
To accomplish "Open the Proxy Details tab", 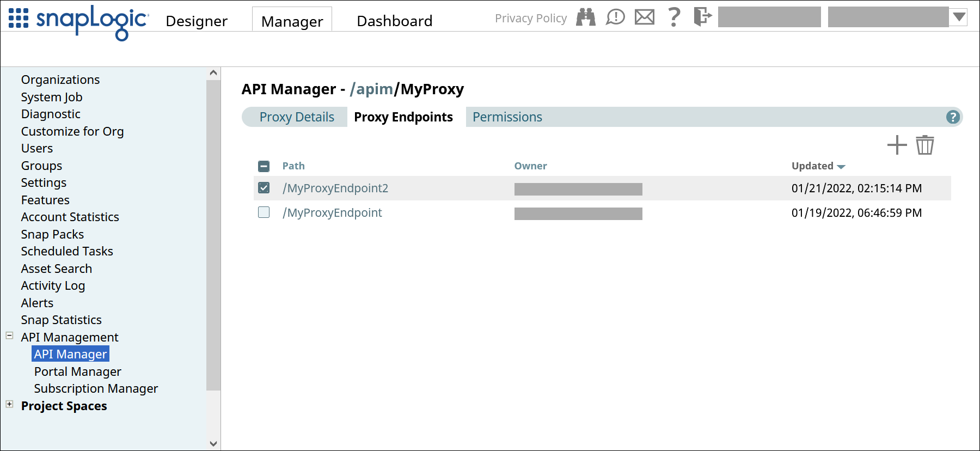I will (297, 117).
